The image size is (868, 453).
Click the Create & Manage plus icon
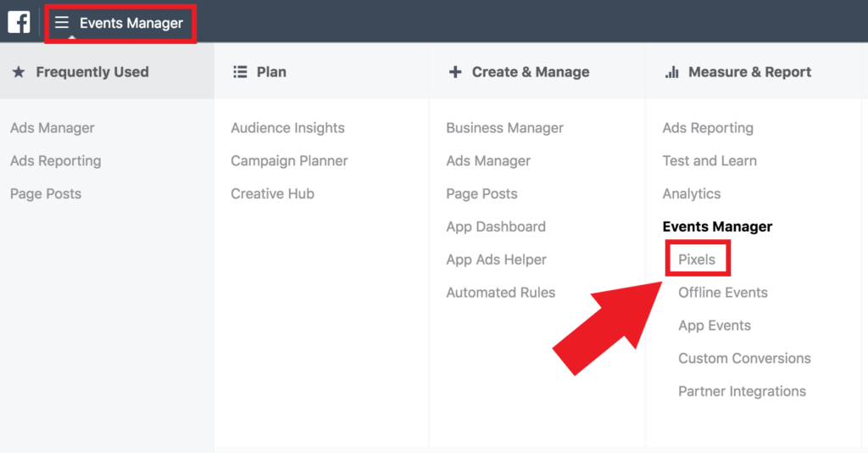[454, 72]
